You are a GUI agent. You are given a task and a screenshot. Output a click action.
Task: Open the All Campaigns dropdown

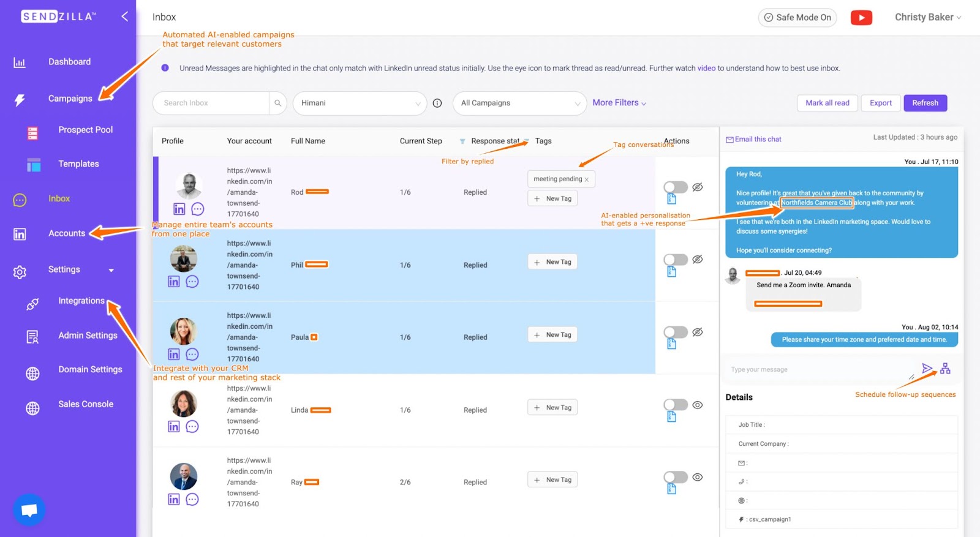[519, 103]
